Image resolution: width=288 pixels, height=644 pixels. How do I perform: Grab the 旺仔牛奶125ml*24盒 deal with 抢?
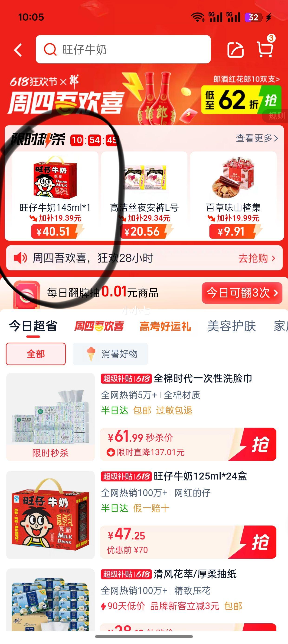pyautogui.click(x=259, y=542)
